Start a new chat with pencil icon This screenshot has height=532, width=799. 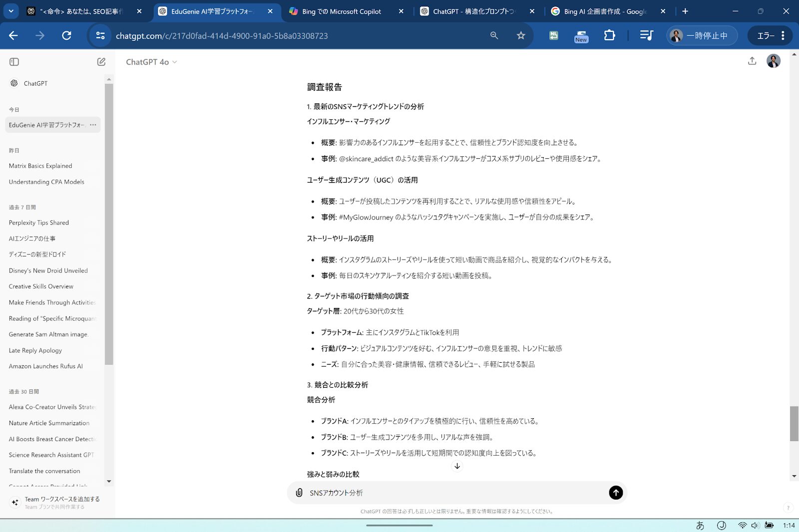coord(101,62)
